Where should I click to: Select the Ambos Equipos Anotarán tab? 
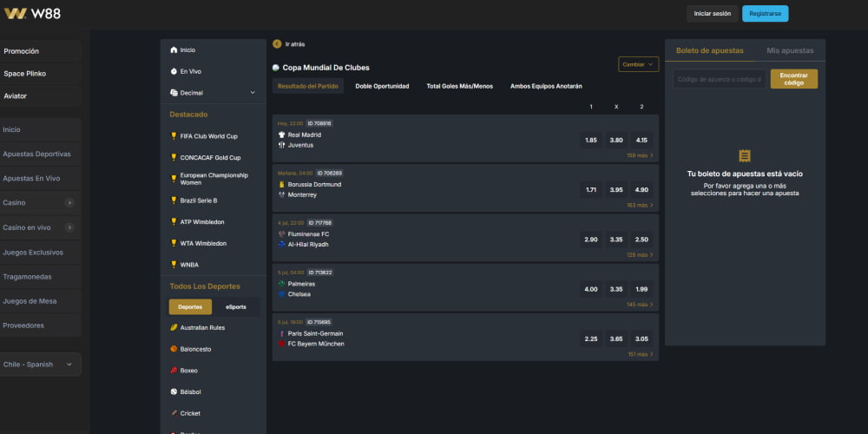click(546, 86)
